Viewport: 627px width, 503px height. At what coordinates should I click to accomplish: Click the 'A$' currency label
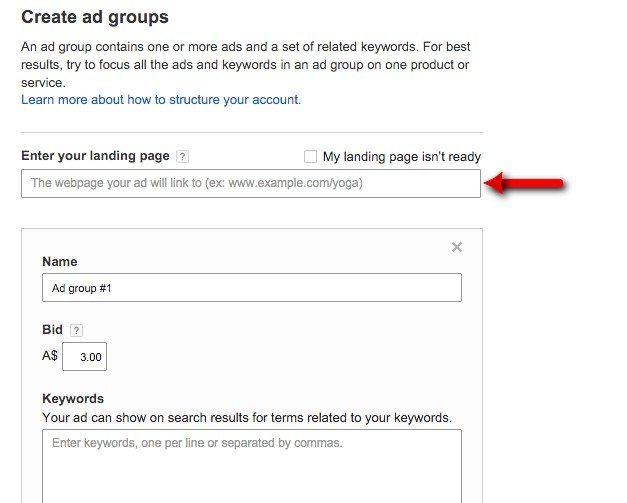[50, 355]
